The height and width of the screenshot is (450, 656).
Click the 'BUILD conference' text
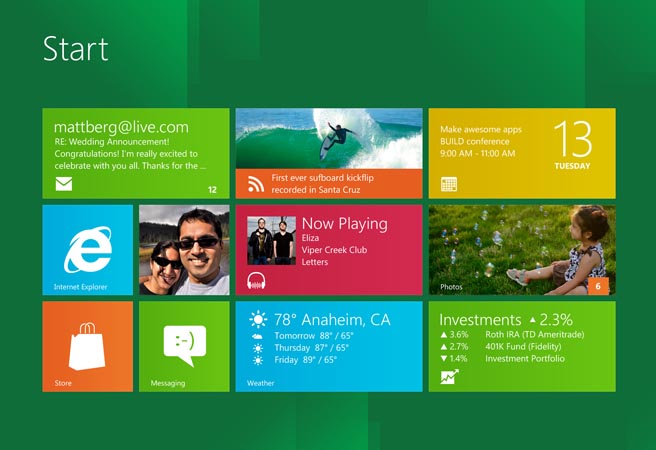[x=474, y=141]
